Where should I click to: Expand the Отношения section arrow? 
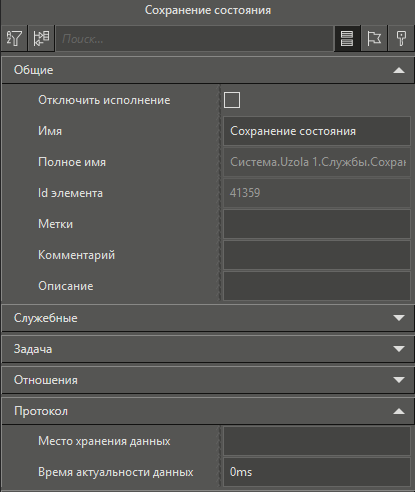[x=399, y=380]
